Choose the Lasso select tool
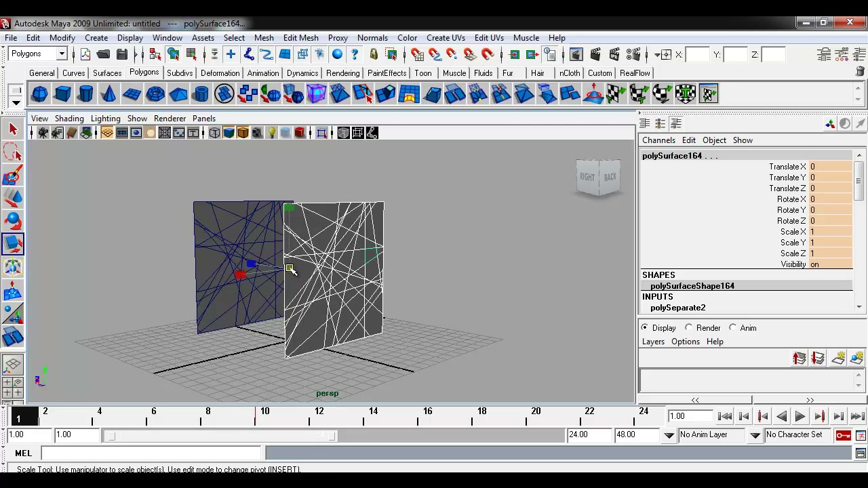The image size is (868, 488). point(13,152)
